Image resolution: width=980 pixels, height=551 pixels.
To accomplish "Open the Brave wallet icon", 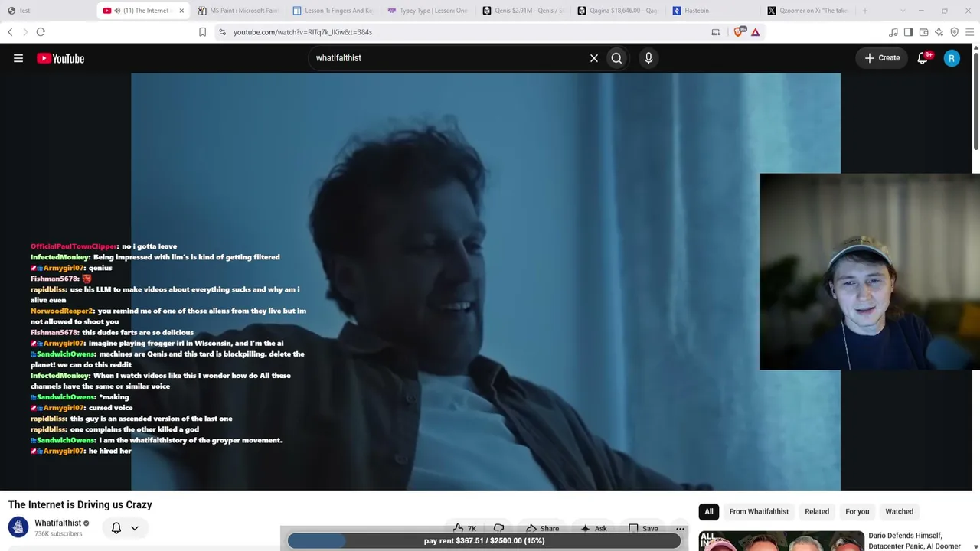I will 923,32.
